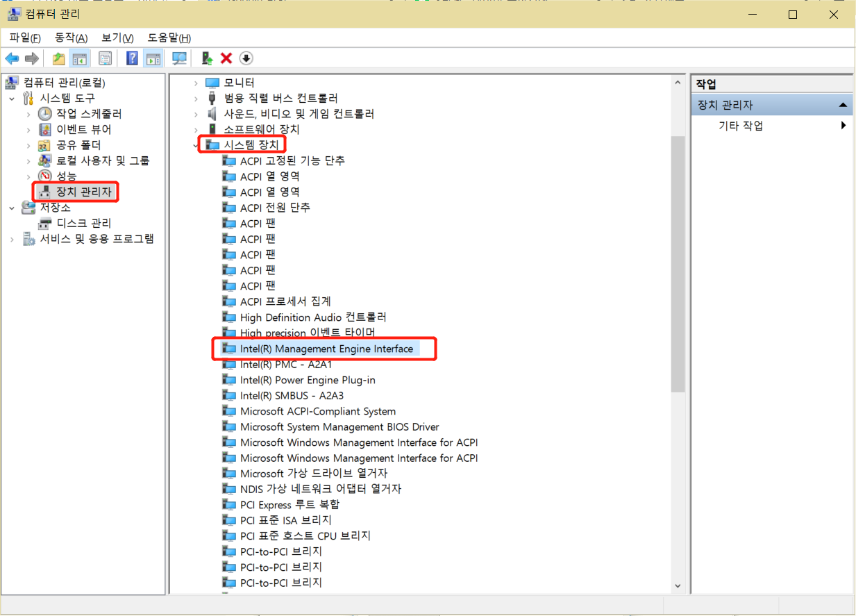Toggle the action pane show/hide toolbar icon

pyautogui.click(x=153, y=58)
